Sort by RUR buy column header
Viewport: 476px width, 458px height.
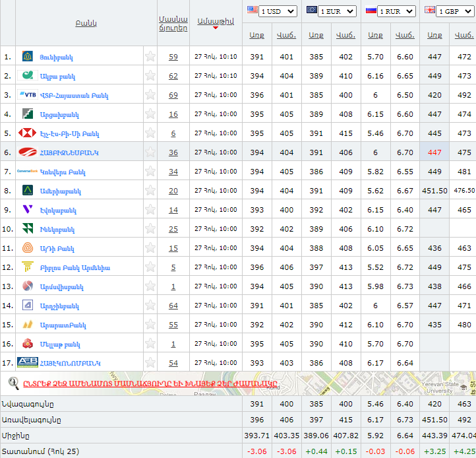click(375, 35)
